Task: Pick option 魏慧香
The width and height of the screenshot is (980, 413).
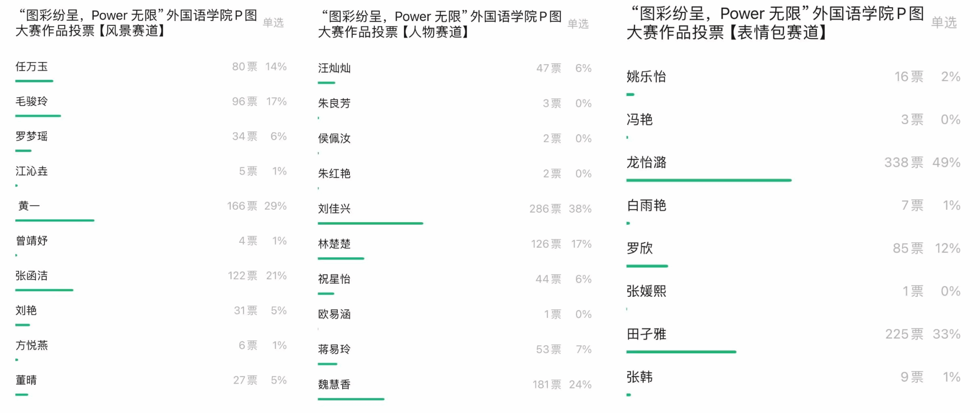Action: coord(334,385)
